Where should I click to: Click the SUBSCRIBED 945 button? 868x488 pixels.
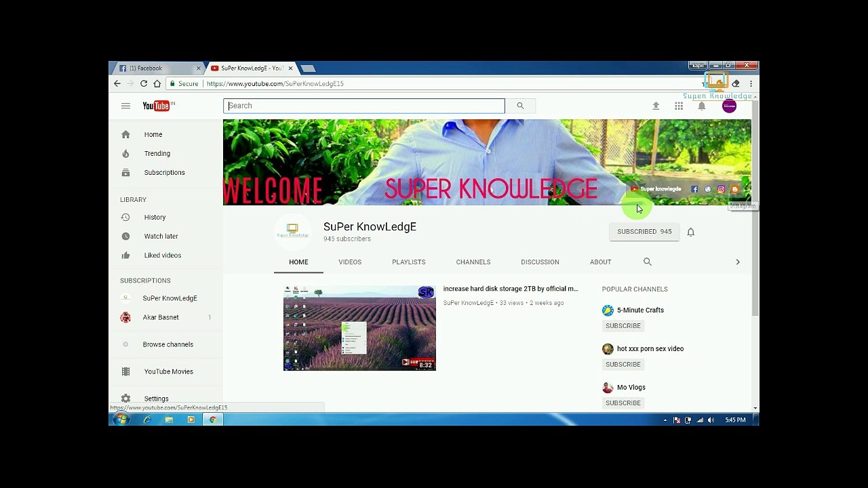[x=644, y=232]
